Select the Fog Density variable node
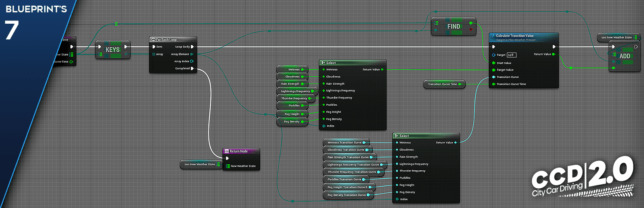The height and width of the screenshot is (208, 644). (293, 122)
